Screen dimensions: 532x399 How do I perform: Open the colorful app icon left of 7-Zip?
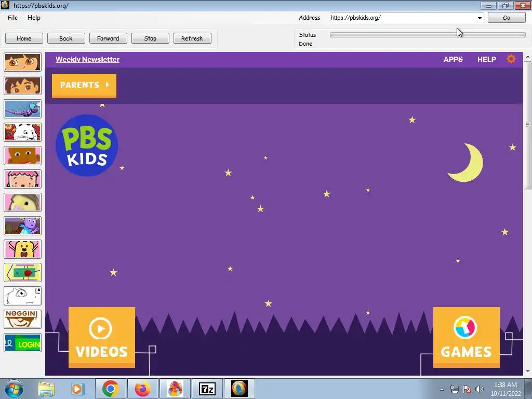pos(175,389)
